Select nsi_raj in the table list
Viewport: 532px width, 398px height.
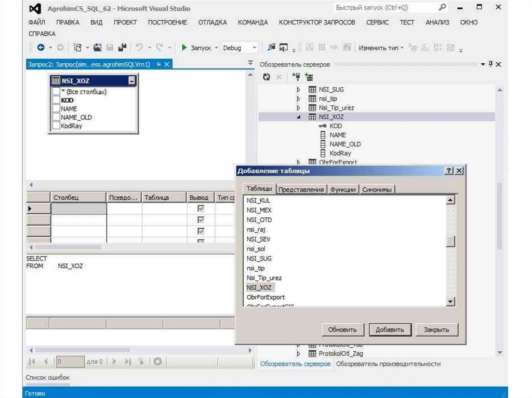click(257, 229)
